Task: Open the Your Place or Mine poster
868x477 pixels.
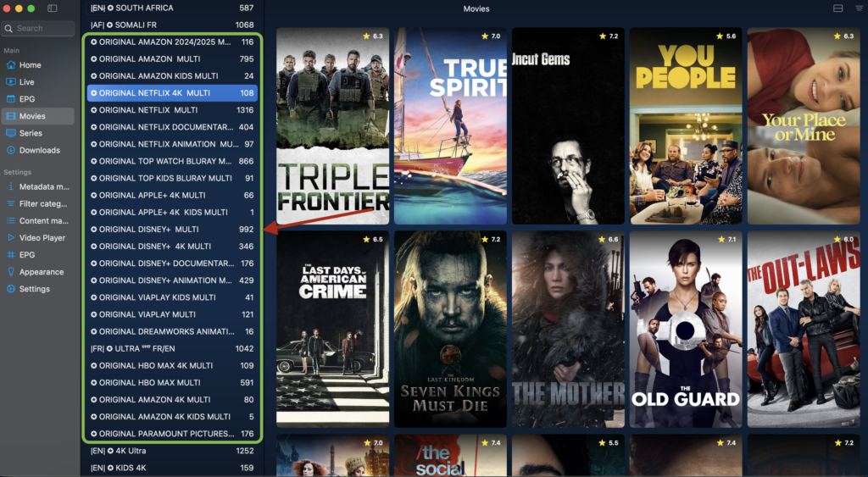Action: coord(804,126)
